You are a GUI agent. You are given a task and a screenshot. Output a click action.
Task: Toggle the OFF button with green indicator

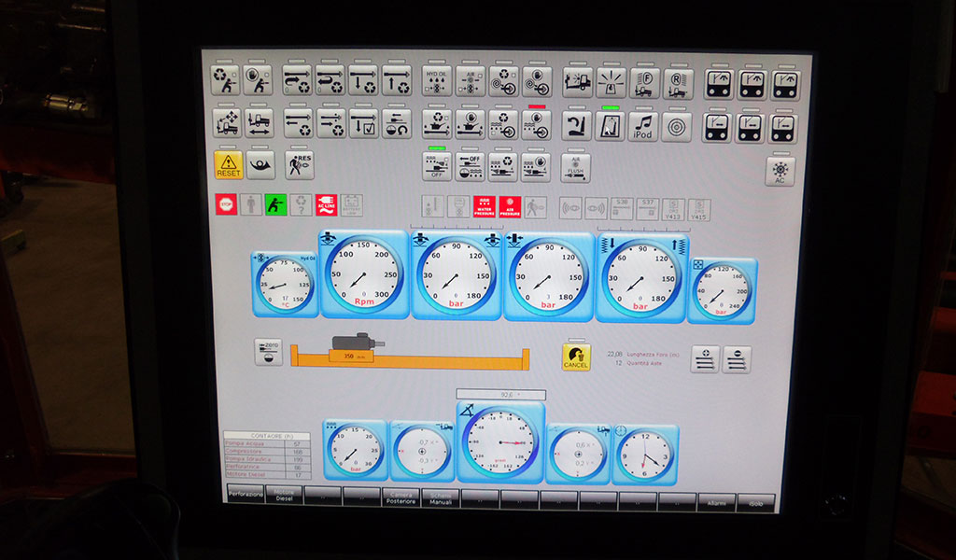[x=436, y=168]
